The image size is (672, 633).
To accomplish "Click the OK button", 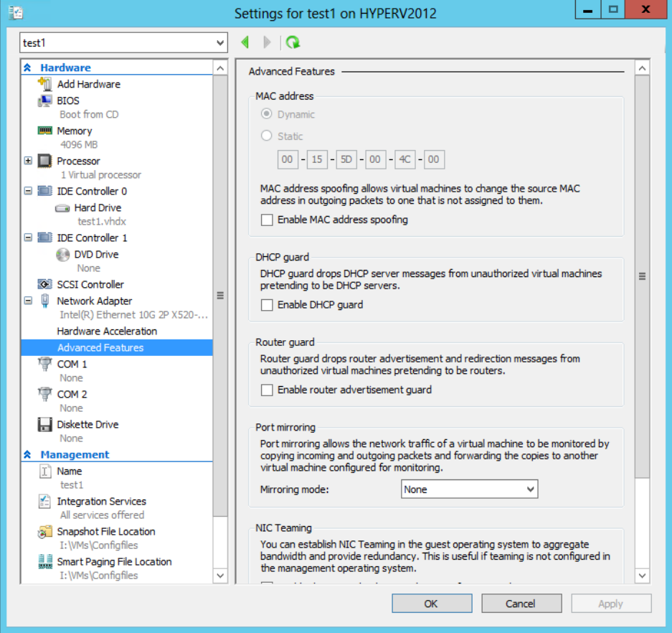I will tap(431, 604).
